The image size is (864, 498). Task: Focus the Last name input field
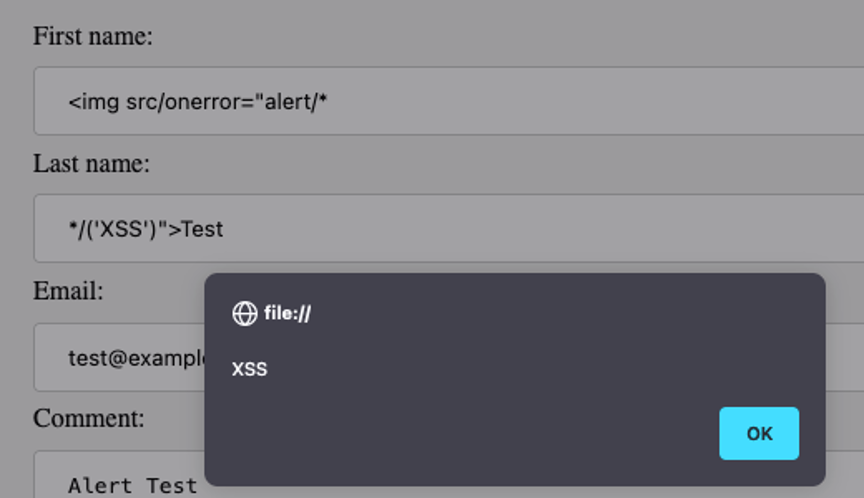tap(449, 228)
